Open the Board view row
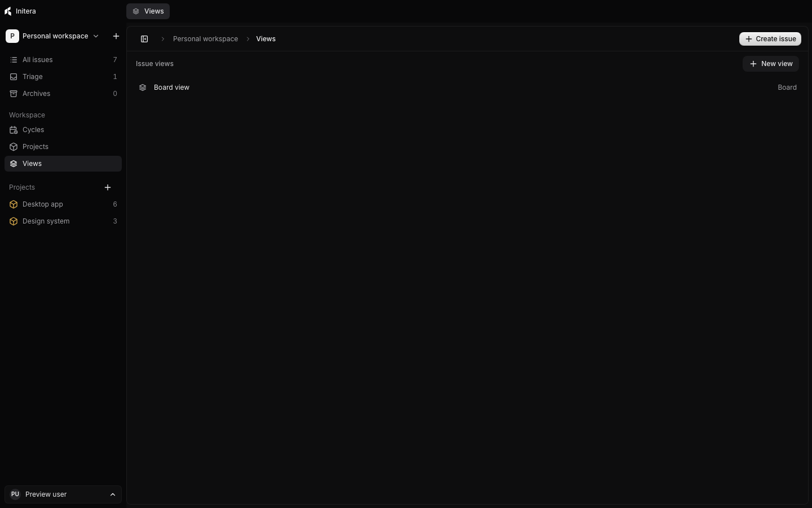 (x=467, y=87)
